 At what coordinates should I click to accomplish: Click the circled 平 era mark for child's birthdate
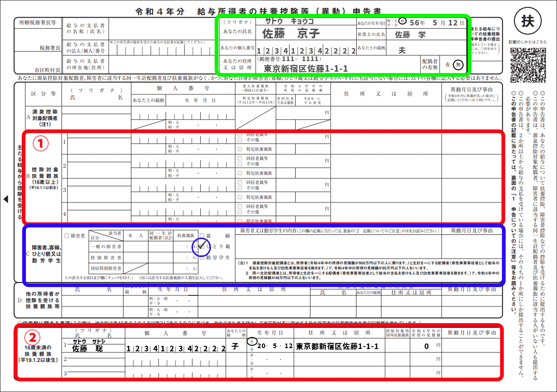coord(251,341)
